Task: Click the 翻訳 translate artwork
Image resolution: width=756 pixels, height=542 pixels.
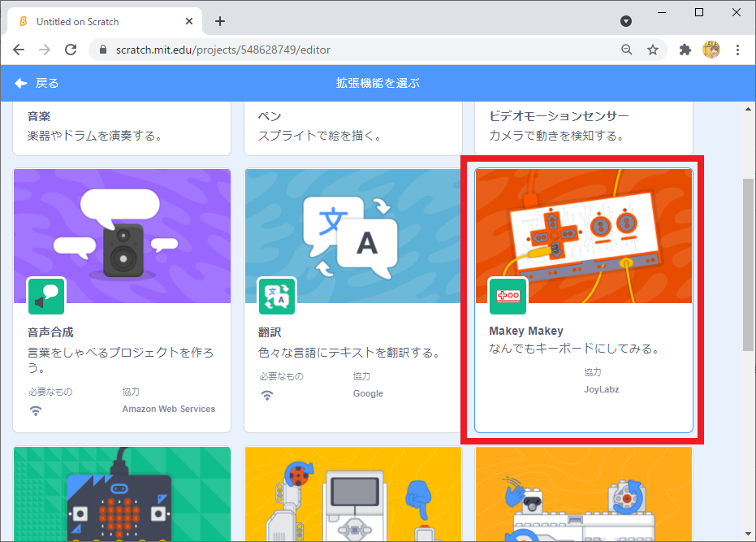Action: click(353, 236)
